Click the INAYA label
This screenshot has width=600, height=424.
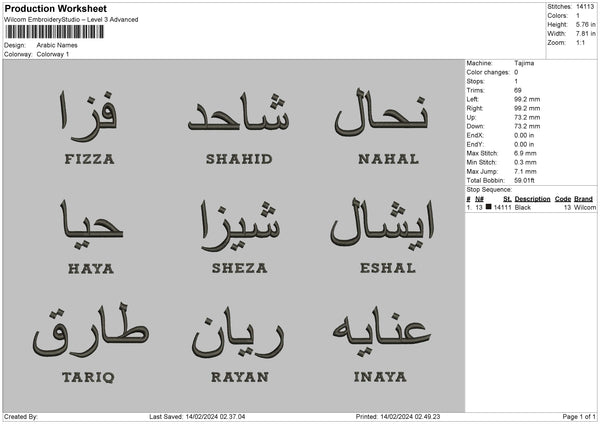click(x=380, y=377)
